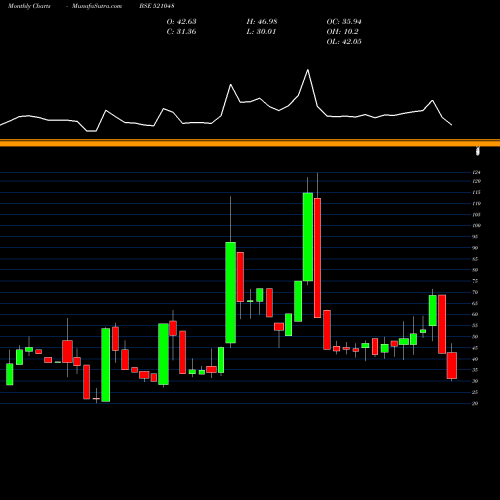Click the 120 price axis label
Viewport: 500px width, 500px height.
pos(476,181)
